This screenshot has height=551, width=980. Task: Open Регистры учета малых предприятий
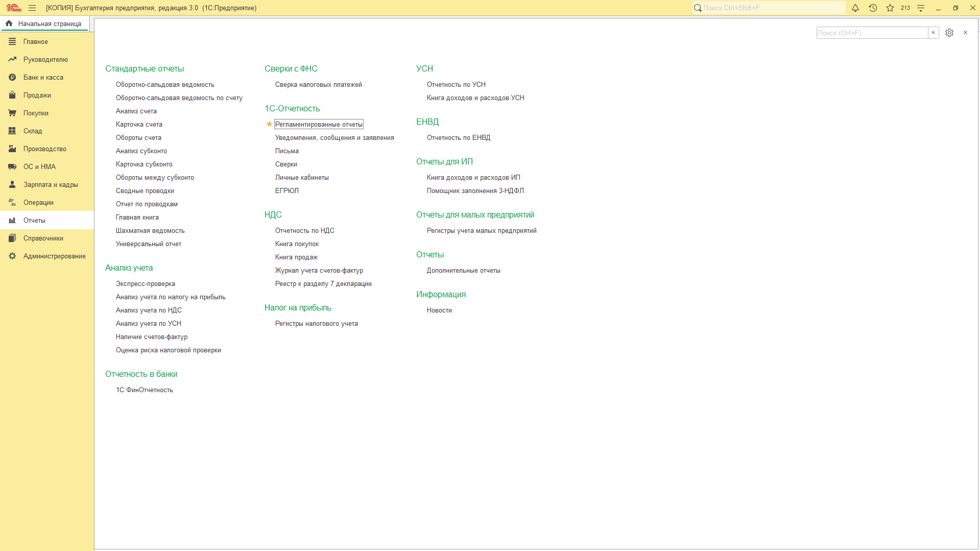click(x=482, y=230)
